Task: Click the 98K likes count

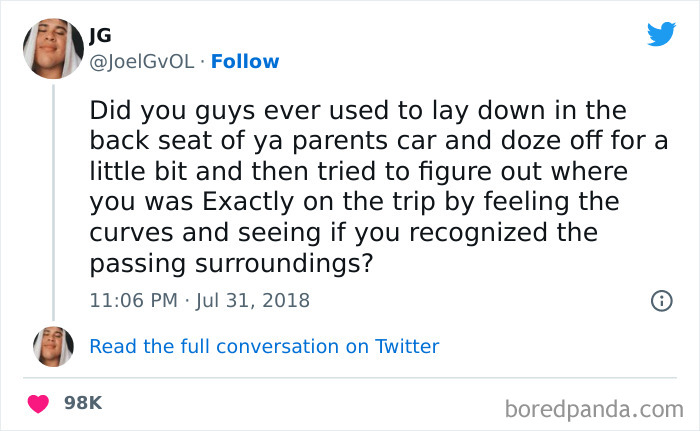Action: pyautogui.click(x=82, y=403)
